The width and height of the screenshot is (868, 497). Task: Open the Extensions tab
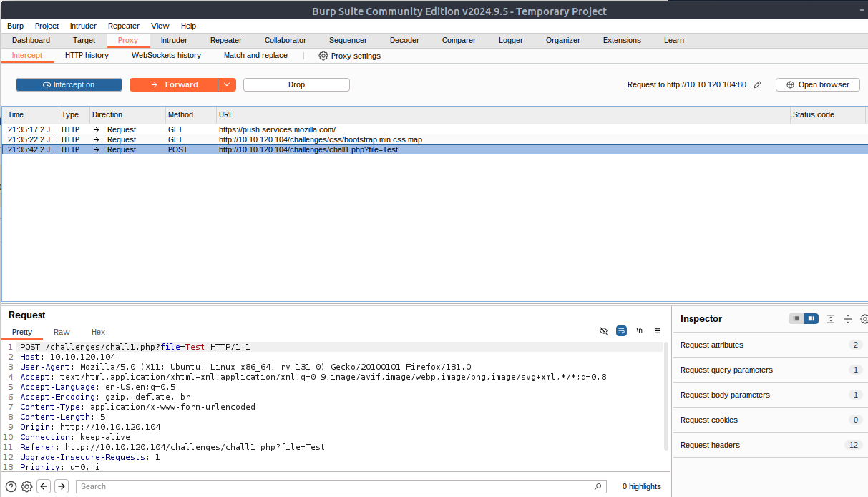tap(622, 40)
